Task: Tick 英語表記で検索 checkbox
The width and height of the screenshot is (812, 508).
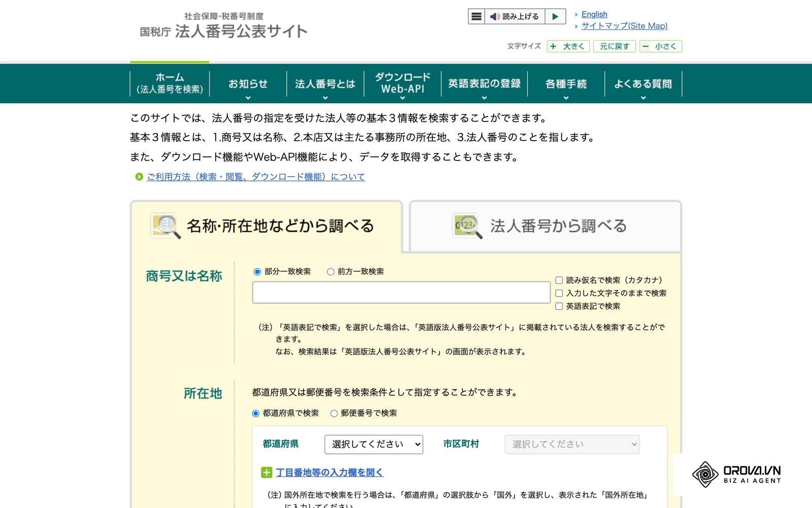Action: tap(559, 306)
